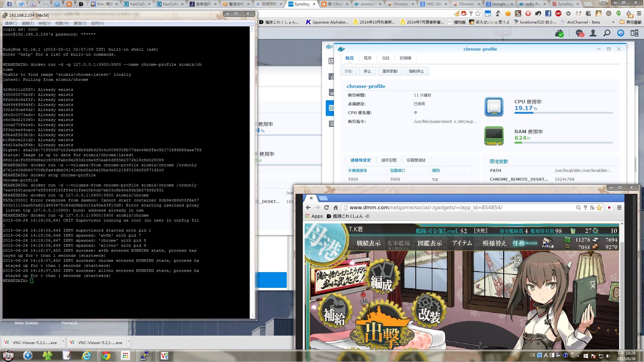
Task: Click the DSM cloud upload status icon
Action: coord(559,33)
